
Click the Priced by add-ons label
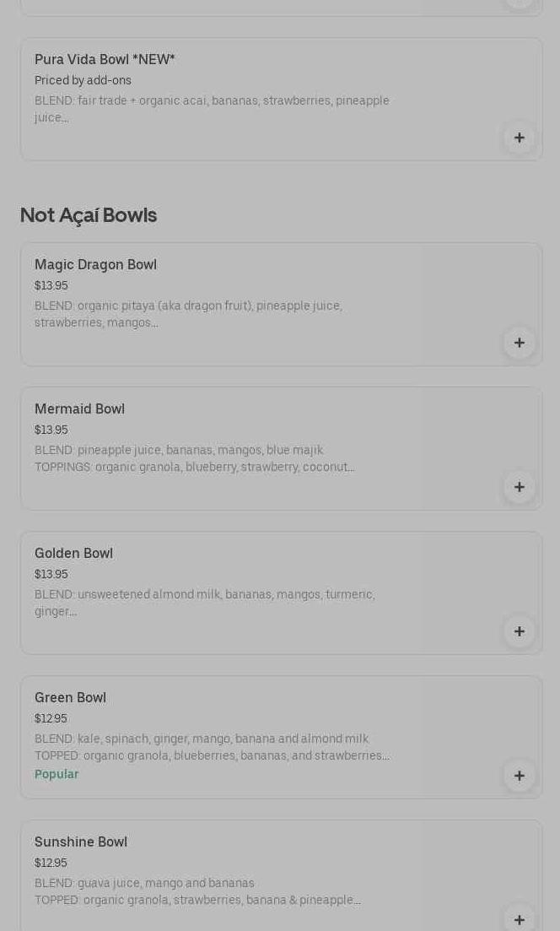click(83, 81)
